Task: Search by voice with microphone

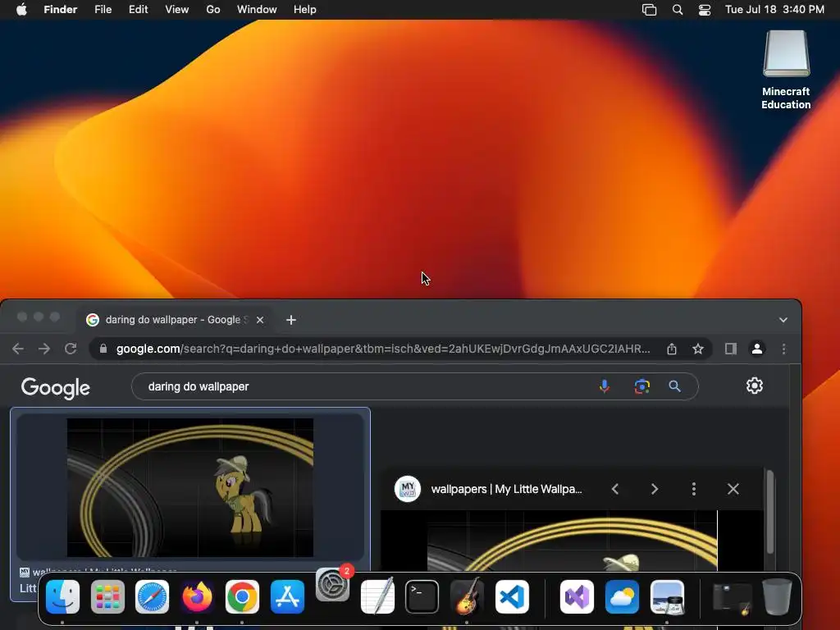Action: pos(605,386)
